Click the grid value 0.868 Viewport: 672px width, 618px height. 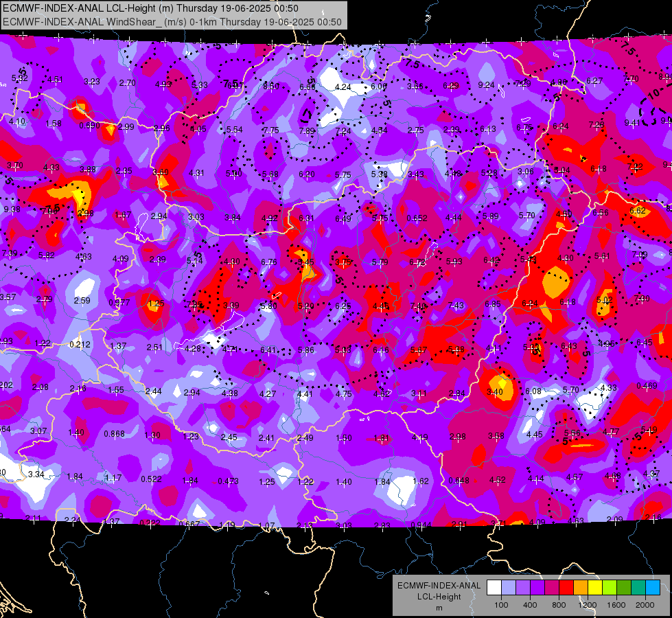(x=115, y=434)
